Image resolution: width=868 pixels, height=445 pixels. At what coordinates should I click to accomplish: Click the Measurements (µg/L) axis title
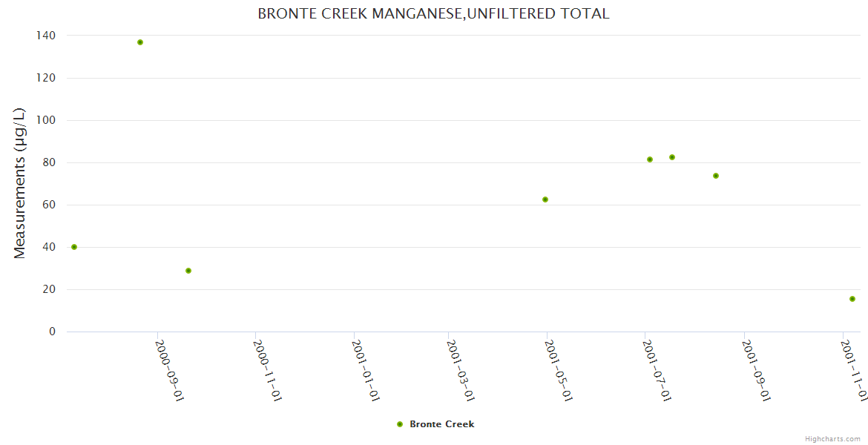click(20, 183)
